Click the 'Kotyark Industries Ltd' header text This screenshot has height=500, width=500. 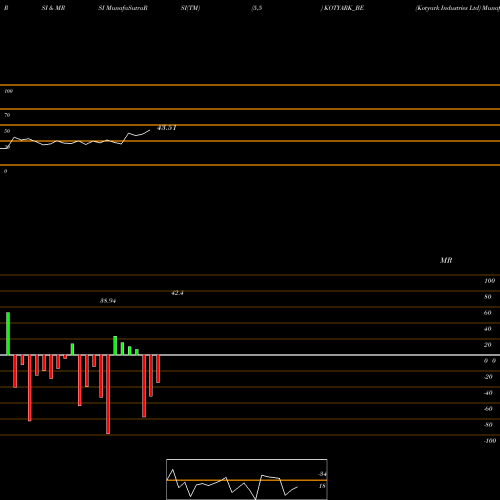448,8
